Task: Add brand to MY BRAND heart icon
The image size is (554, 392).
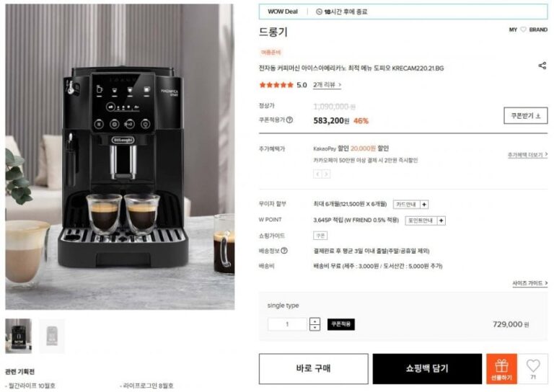Action: [x=523, y=30]
